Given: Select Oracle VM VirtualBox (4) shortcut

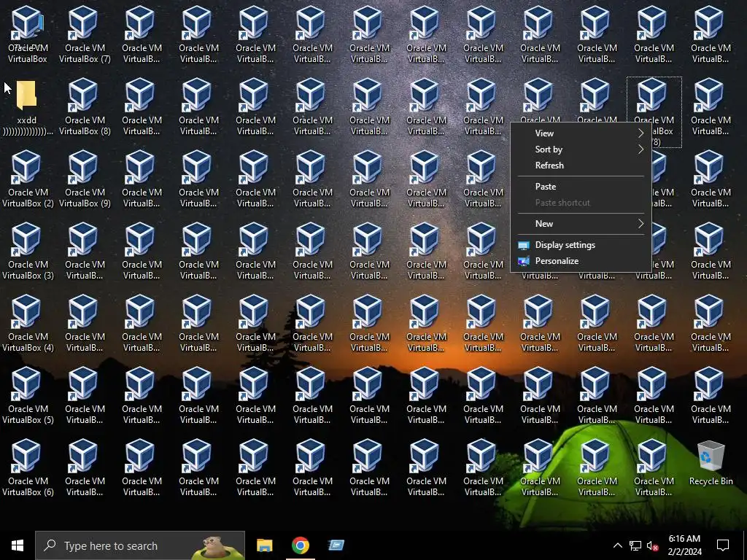Looking at the screenshot, I should 28,324.
